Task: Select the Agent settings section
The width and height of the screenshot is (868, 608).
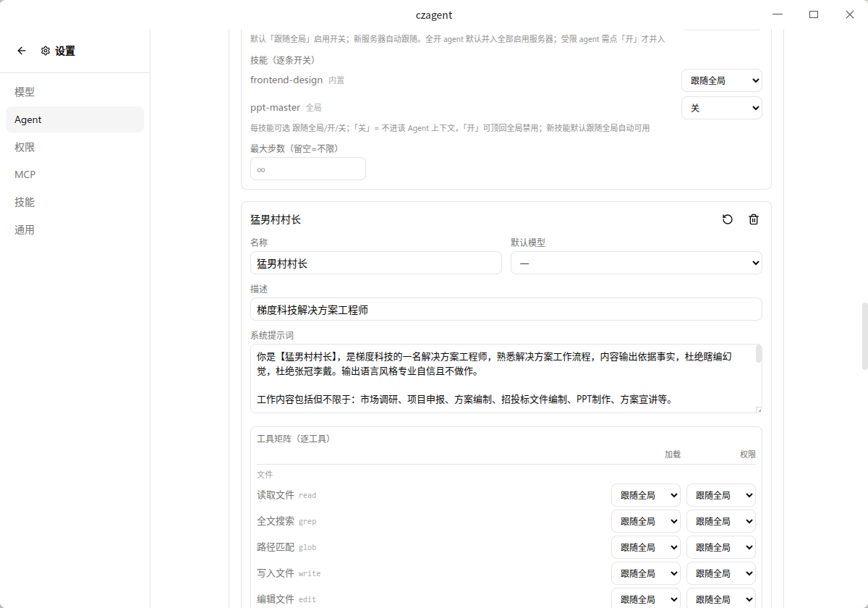Action: tap(75, 119)
